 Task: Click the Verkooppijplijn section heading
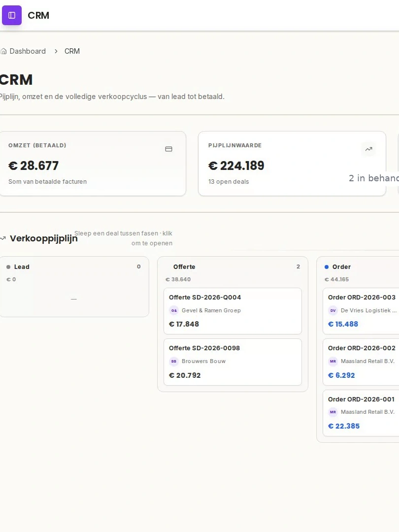[x=44, y=238]
